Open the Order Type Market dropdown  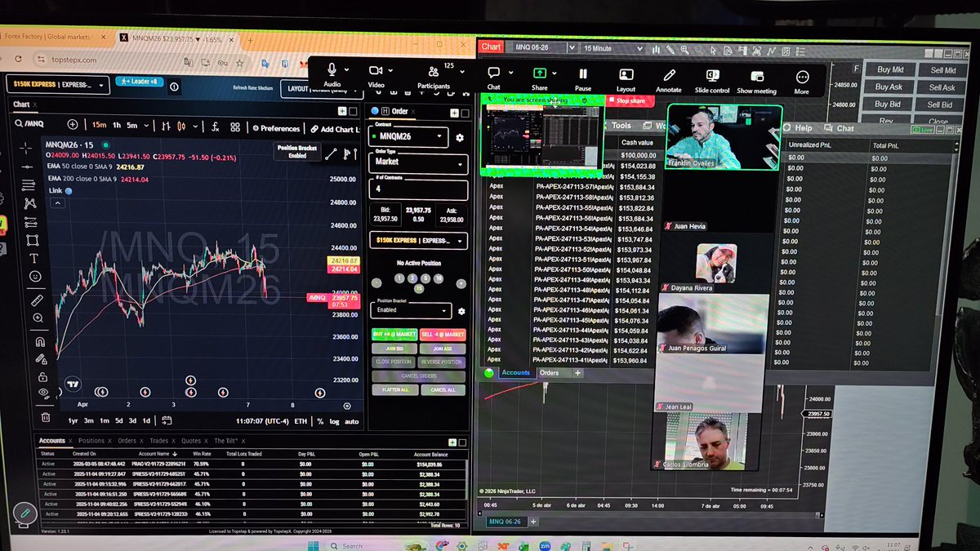click(x=418, y=162)
